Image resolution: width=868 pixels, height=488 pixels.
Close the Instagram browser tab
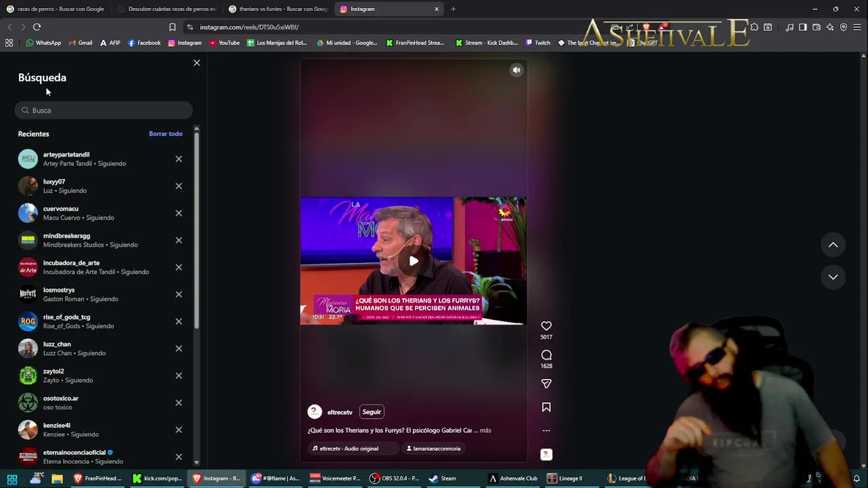pos(437,9)
